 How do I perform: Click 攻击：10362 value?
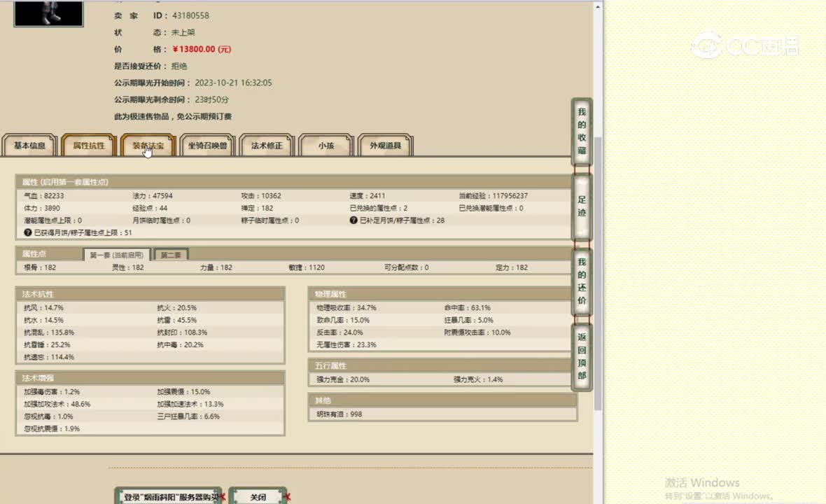pyautogui.click(x=261, y=195)
